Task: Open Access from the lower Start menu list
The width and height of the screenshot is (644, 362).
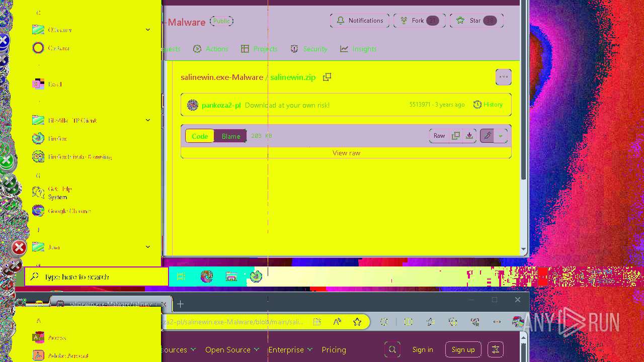Action: click(x=91, y=337)
